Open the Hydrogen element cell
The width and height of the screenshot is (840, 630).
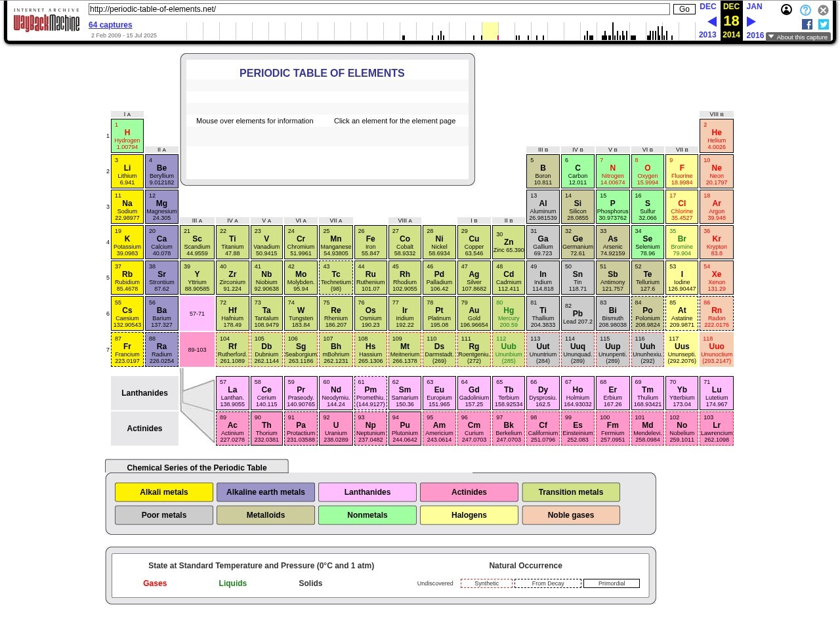127,136
